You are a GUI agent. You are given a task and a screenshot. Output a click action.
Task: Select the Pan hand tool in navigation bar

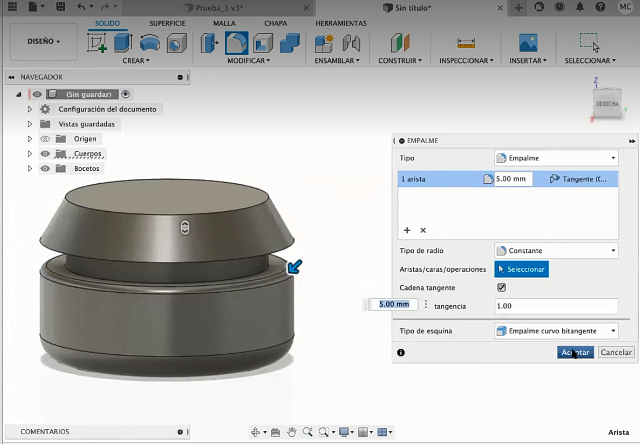[291, 432]
